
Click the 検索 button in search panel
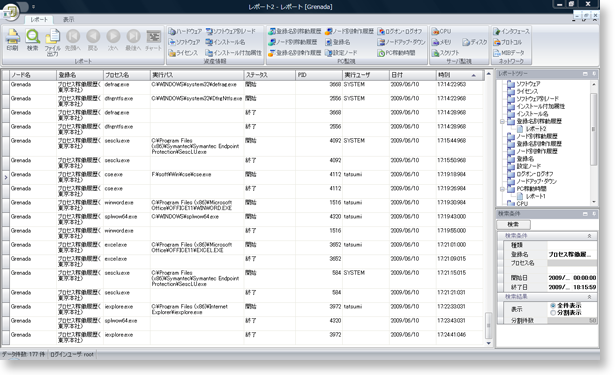point(513,224)
